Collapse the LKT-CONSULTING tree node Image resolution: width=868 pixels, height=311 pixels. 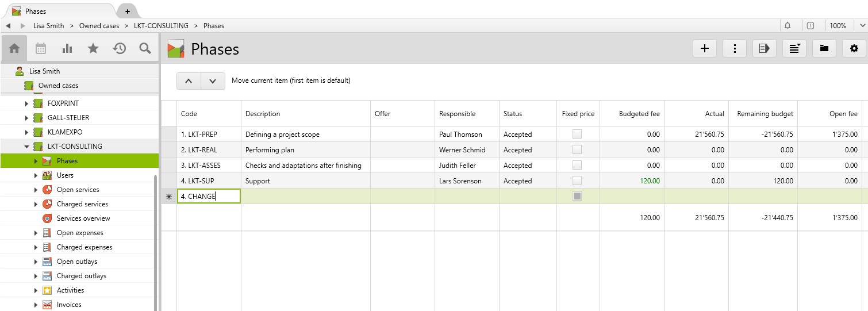click(x=26, y=147)
